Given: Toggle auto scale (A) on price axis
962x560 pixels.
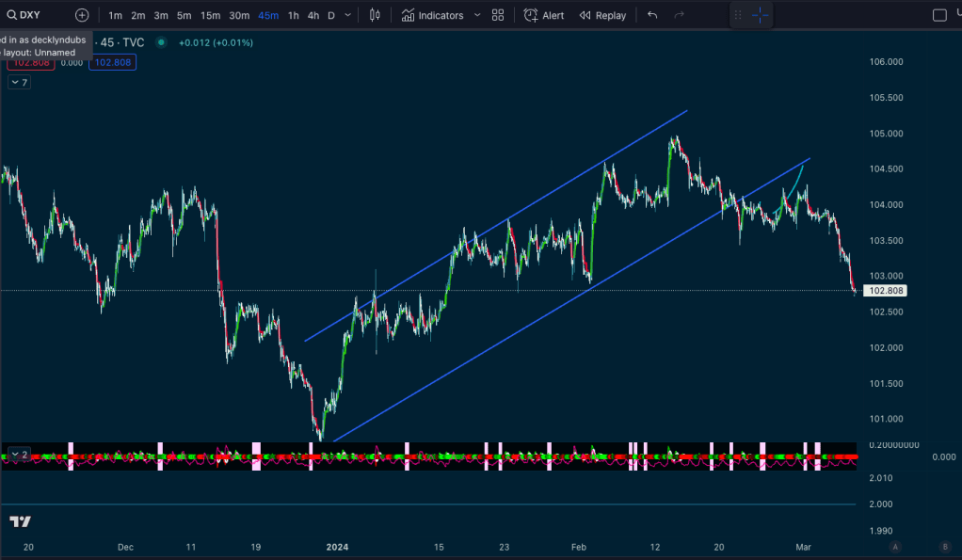Looking at the screenshot, I should tap(895, 547).
